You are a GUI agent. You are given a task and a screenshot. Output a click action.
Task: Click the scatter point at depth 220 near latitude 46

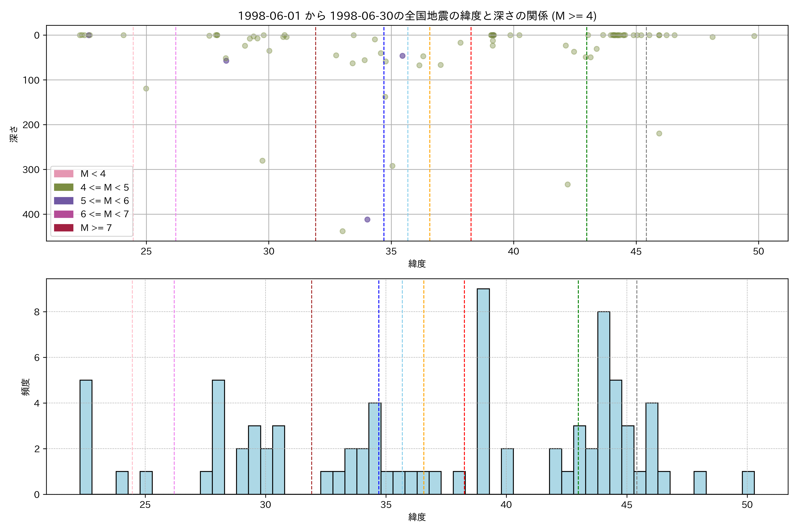pyautogui.click(x=659, y=133)
